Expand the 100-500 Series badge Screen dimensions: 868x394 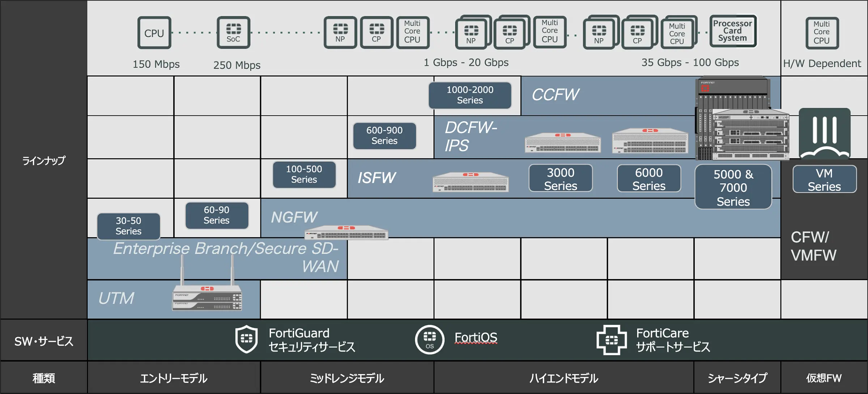click(x=304, y=175)
